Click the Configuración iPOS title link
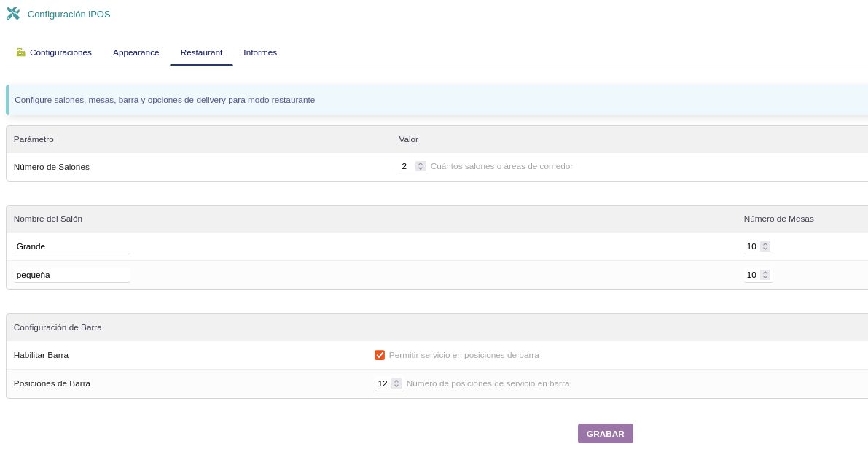 pyautogui.click(x=69, y=15)
